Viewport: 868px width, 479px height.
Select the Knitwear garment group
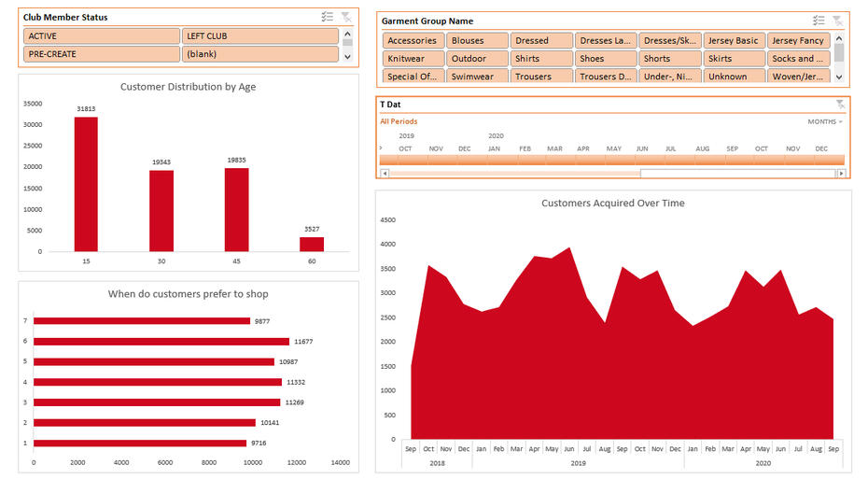click(413, 59)
